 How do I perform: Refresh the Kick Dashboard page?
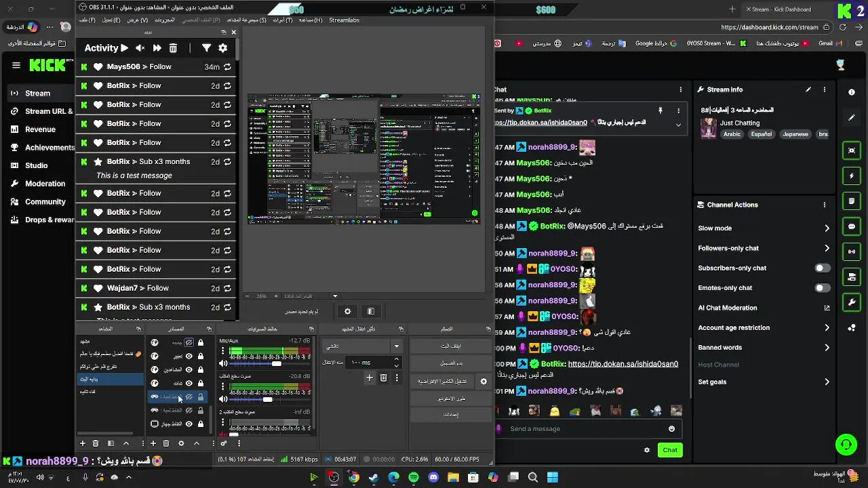click(842, 28)
